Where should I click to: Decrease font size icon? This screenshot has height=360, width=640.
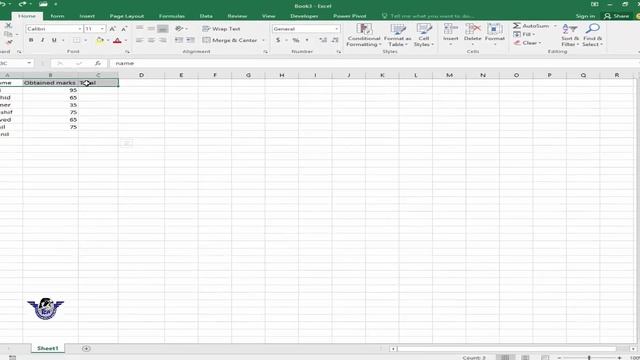pyautogui.click(x=124, y=29)
